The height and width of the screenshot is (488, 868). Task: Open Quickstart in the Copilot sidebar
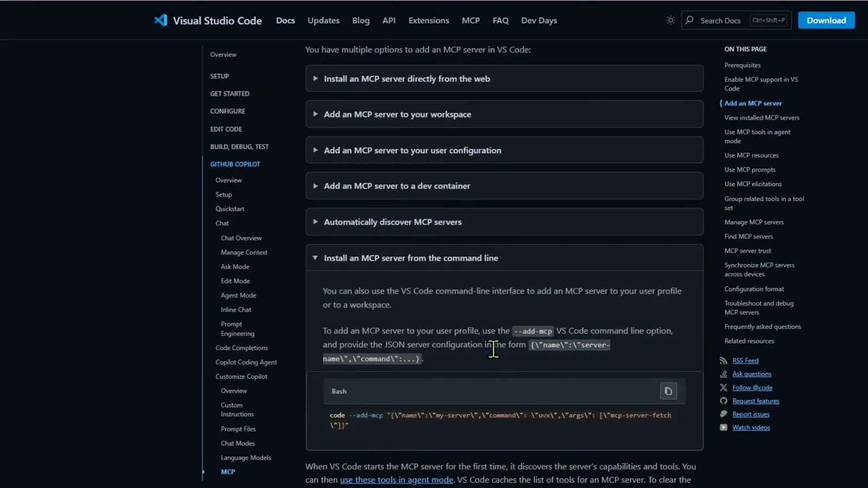(230, 209)
